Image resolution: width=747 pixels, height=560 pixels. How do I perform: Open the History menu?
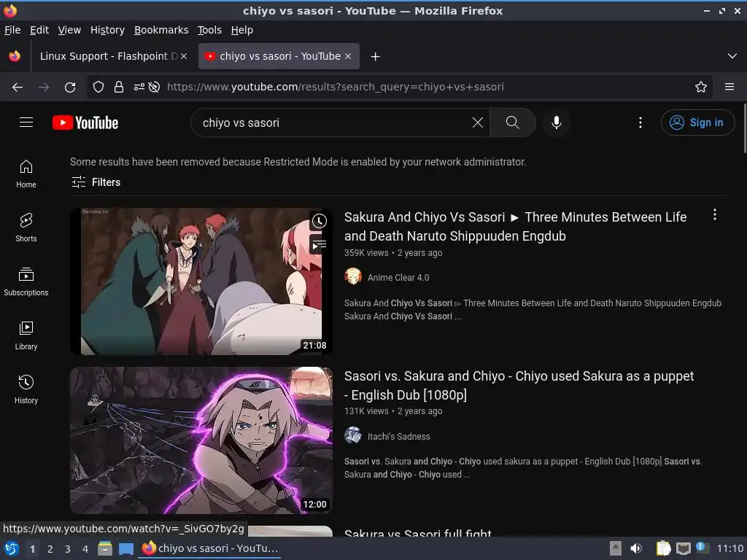(x=107, y=30)
